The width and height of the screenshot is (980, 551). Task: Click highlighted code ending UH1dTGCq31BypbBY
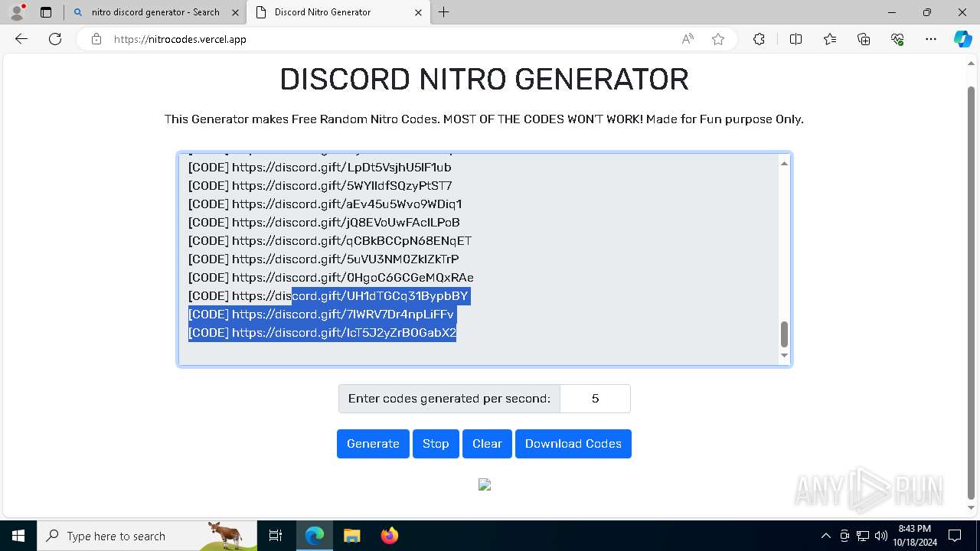[328, 295]
